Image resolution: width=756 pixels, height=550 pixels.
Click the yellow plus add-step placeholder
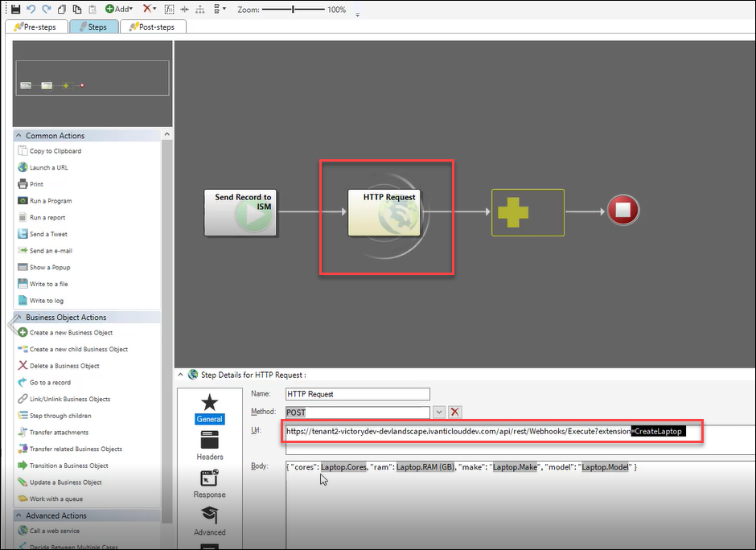click(x=528, y=212)
